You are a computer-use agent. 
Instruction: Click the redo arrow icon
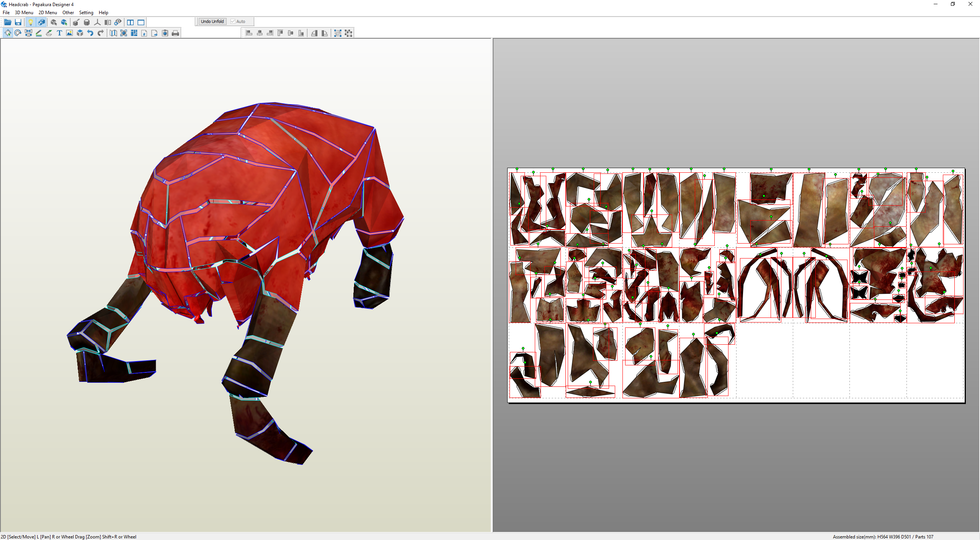(x=101, y=33)
